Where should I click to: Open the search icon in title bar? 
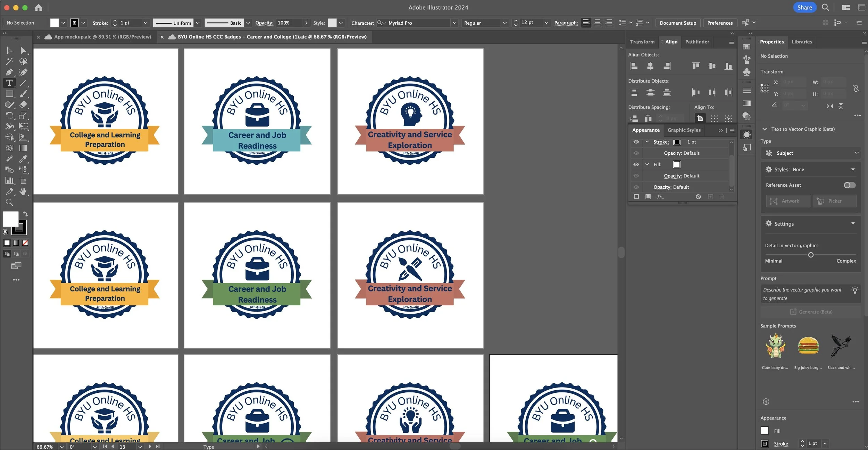[x=825, y=7]
